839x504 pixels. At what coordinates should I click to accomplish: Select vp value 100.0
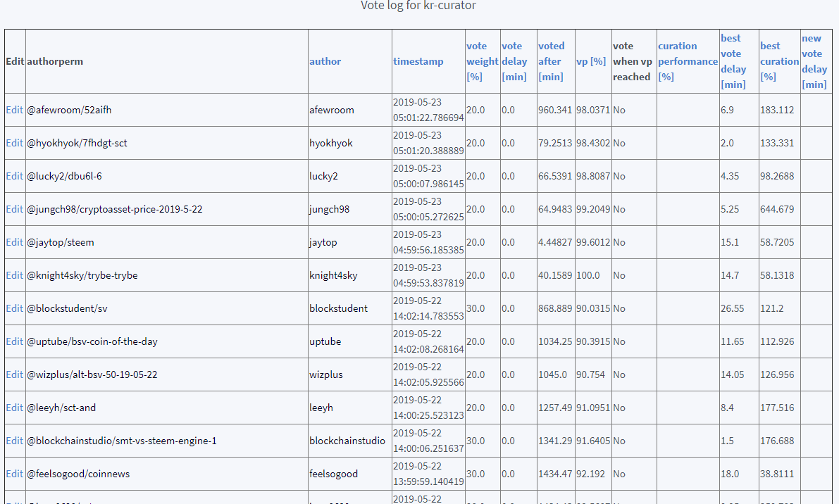[588, 276]
